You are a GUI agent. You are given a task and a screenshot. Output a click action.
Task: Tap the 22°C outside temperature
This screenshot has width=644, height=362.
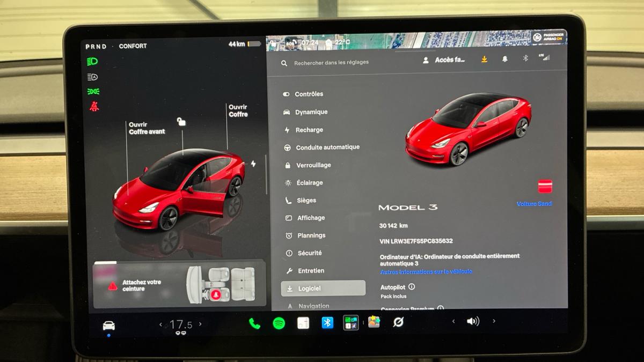tap(342, 42)
